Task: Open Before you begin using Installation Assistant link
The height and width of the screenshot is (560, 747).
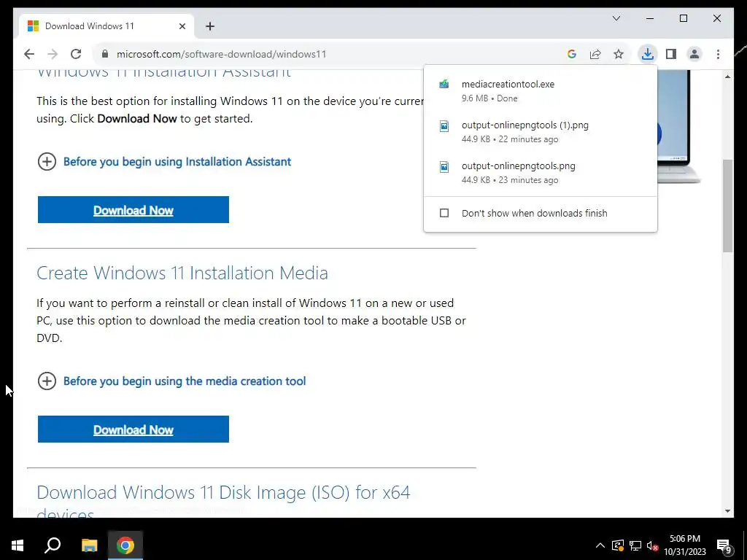Action: (x=177, y=162)
